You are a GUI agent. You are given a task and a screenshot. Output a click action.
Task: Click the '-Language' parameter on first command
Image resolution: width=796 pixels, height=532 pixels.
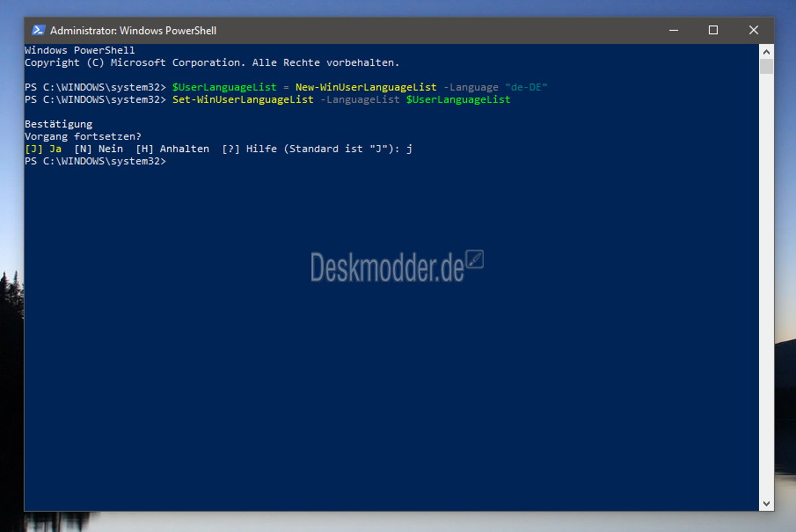(x=471, y=87)
